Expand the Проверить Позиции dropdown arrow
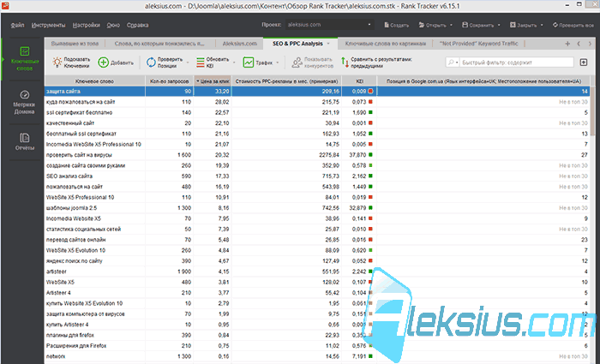This screenshot has height=364, width=600. click(x=188, y=63)
